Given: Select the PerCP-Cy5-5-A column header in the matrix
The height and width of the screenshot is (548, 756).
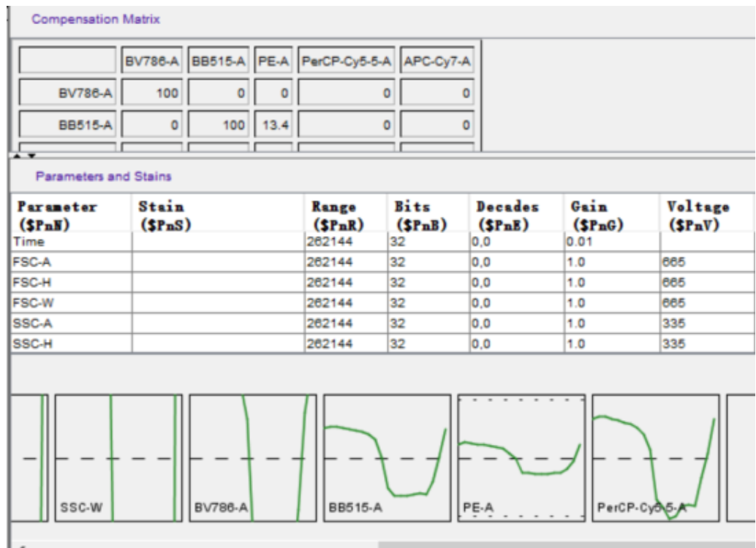Looking at the screenshot, I should [346, 61].
